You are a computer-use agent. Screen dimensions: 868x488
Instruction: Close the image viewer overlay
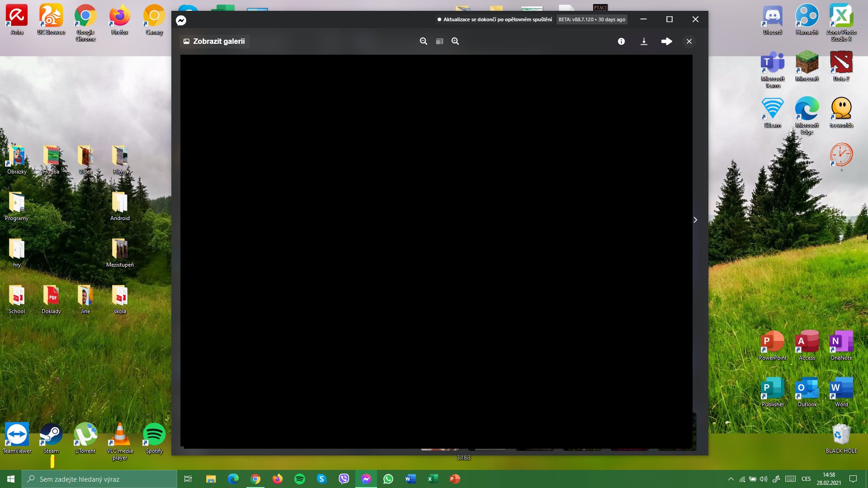coord(689,41)
